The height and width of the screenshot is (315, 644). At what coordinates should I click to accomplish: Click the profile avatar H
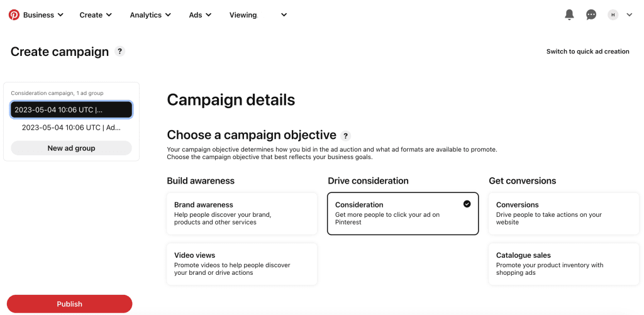[613, 15]
